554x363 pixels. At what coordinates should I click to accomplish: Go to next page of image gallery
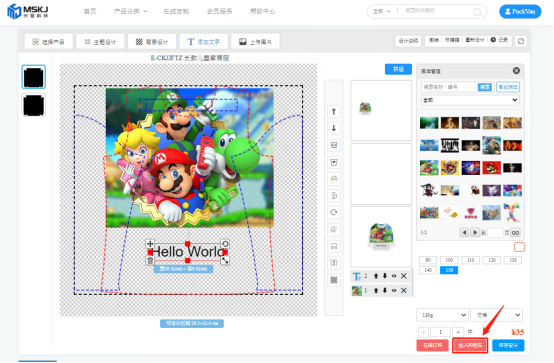coord(475,232)
